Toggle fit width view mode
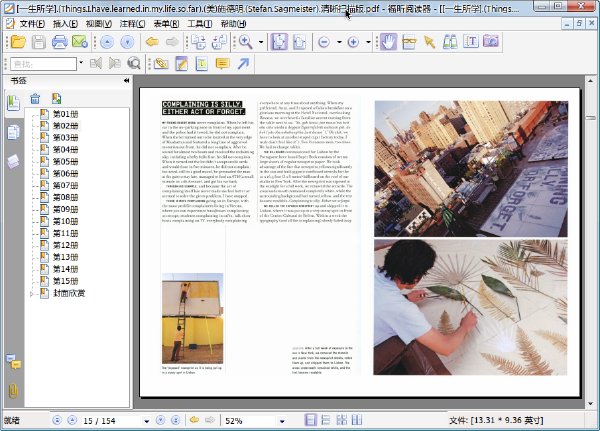600x431 pixels. 300,42
